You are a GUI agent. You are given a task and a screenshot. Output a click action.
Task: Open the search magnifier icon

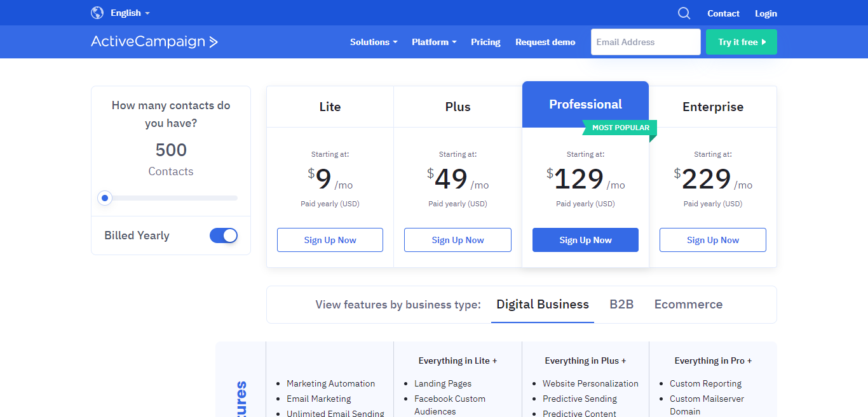pos(684,13)
